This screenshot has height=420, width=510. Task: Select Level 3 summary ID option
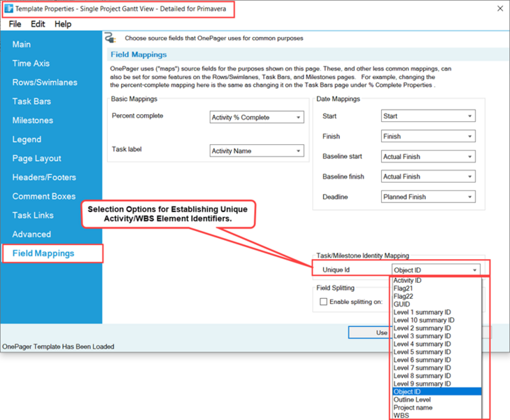436,336
